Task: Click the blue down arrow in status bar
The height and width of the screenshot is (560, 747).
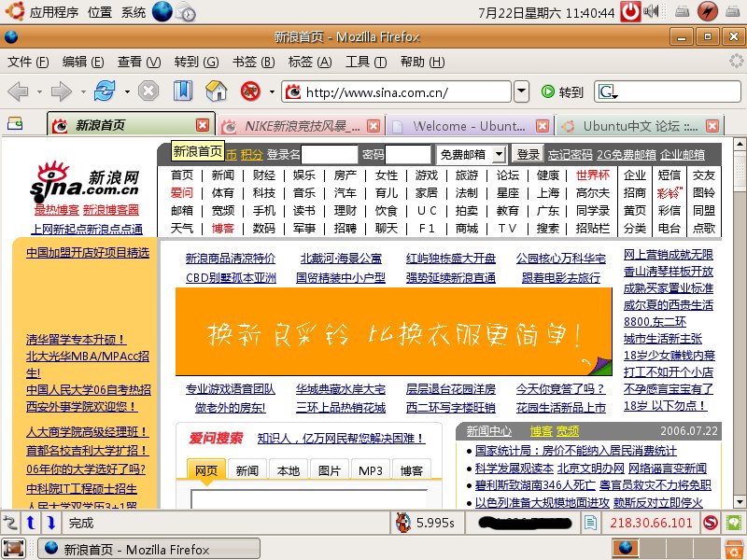Action: [51, 523]
